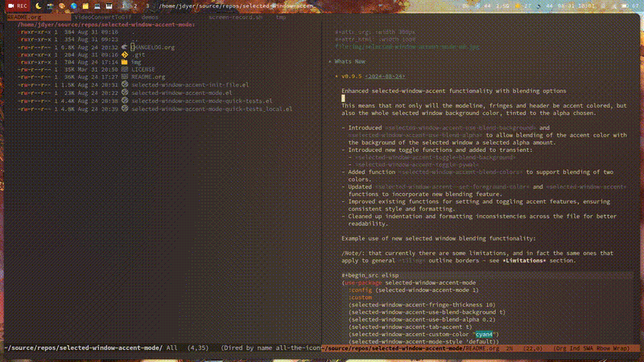Open README.org file in Dired listing
Image resolution: width=644 pixels, height=362 pixels.
(x=148, y=76)
